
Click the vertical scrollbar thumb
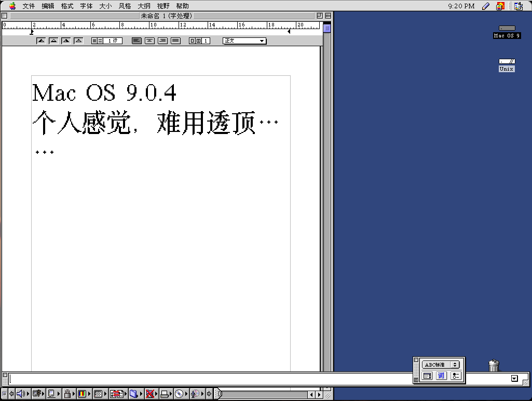327,28
